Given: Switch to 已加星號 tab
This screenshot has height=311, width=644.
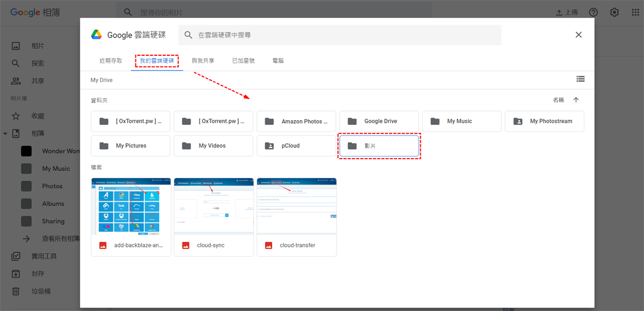Looking at the screenshot, I should (x=243, y=61).
